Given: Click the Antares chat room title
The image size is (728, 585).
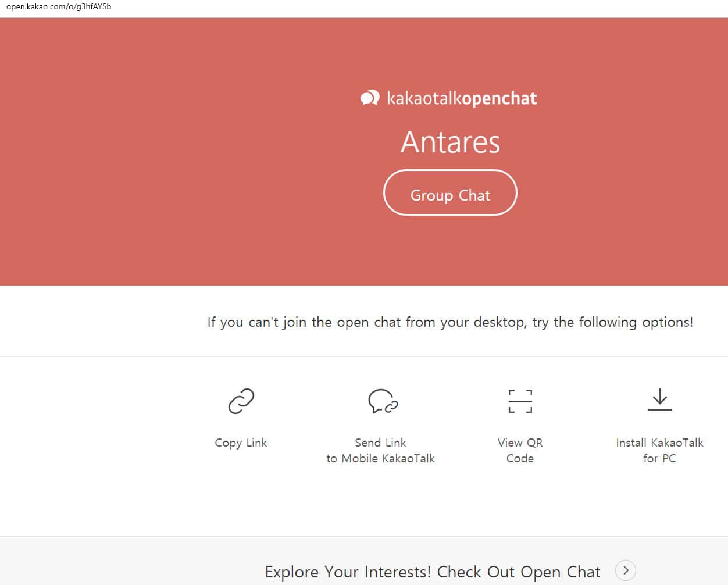Looking at the screenshot, I should click(x=450, y=142).
